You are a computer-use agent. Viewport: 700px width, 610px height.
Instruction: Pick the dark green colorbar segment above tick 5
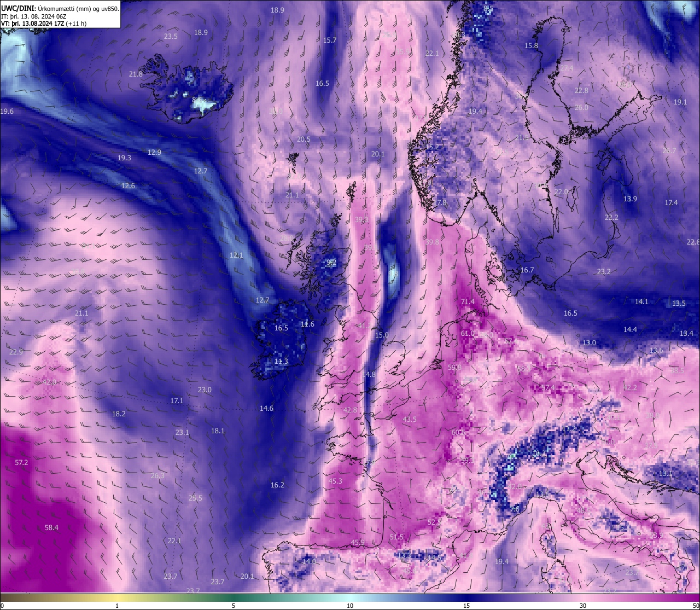pyautogui.click(x=234, y=597)
